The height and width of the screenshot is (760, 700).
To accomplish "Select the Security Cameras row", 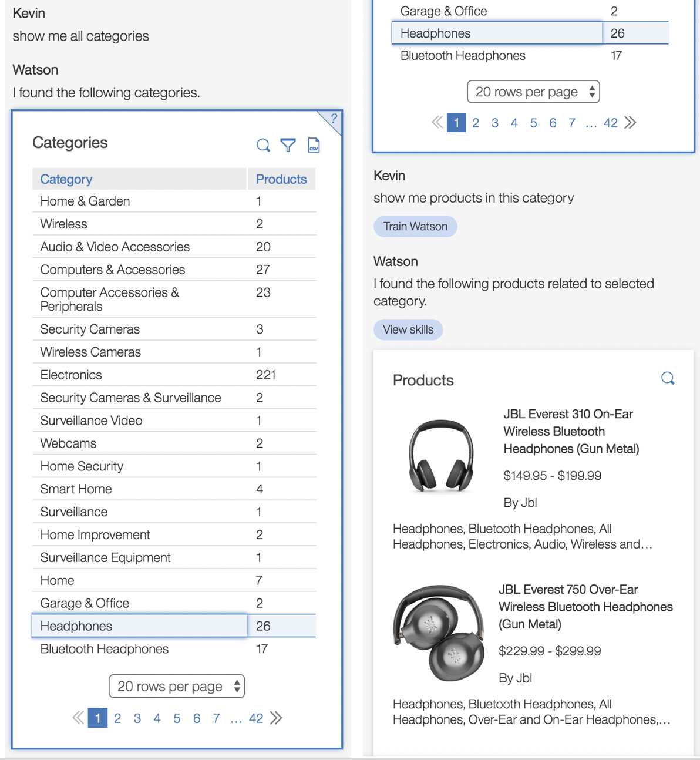I will [174, 329].
